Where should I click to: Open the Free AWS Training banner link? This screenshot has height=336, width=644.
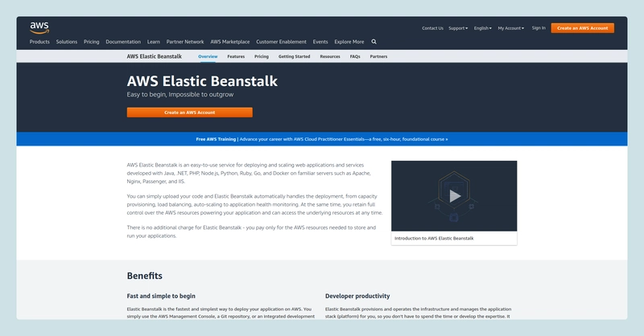pos(322,139)
